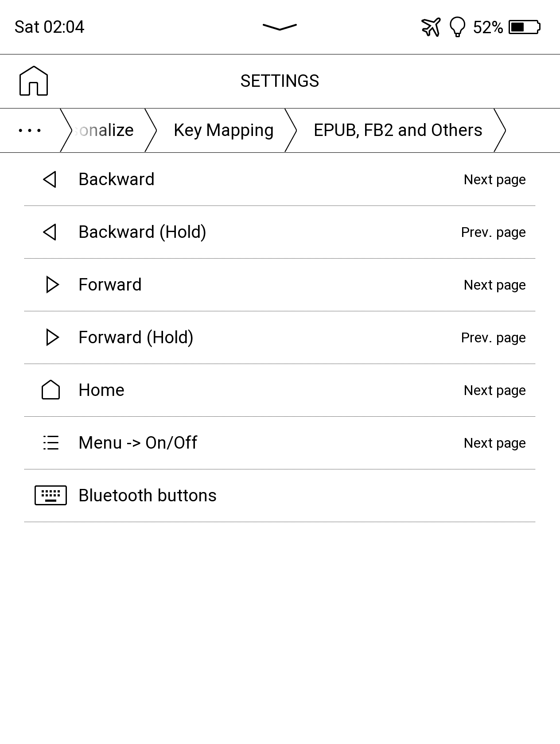Select EPUB, FB2 and Others breadcrumb
The image size is (560, 744).
coord(397,131)
